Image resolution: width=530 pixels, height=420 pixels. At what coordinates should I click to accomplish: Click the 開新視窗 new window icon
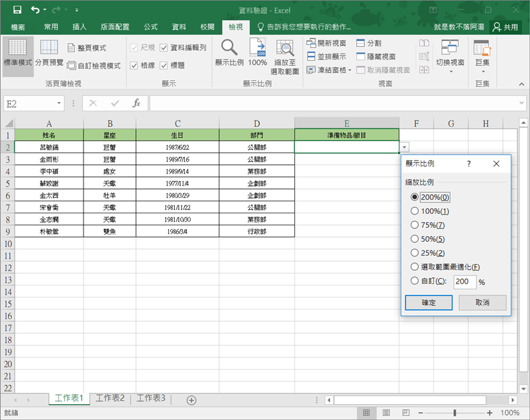coord(311,43)
